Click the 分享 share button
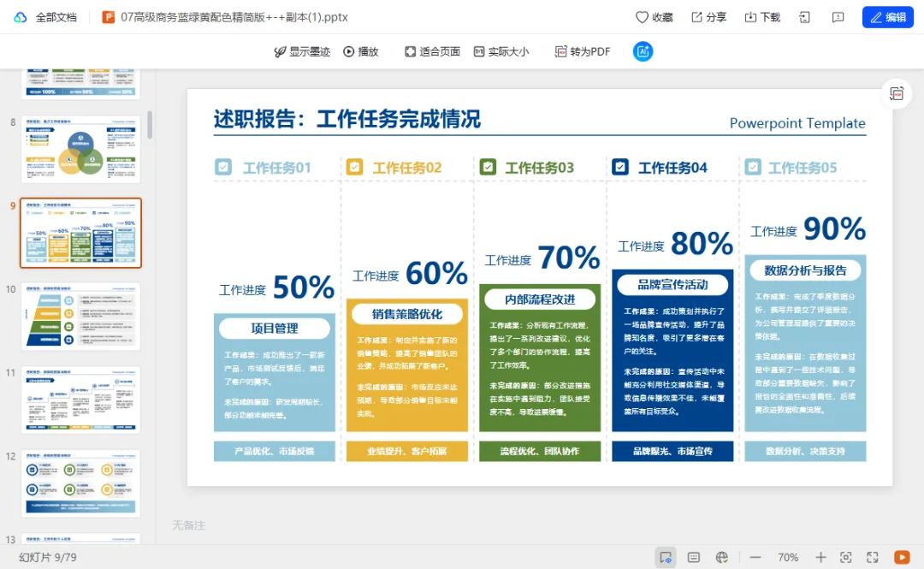The width and height of the screenshot is (924, 569). (709, 17)
